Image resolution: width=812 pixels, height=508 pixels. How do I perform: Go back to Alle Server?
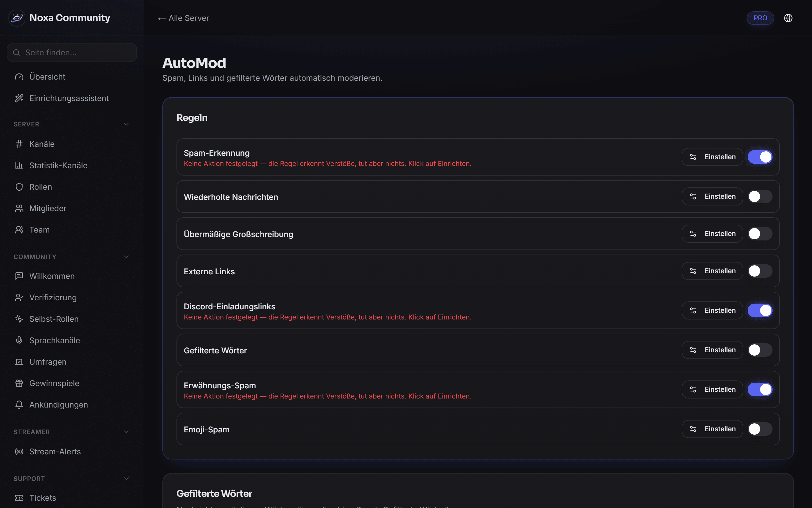point(184,18)
